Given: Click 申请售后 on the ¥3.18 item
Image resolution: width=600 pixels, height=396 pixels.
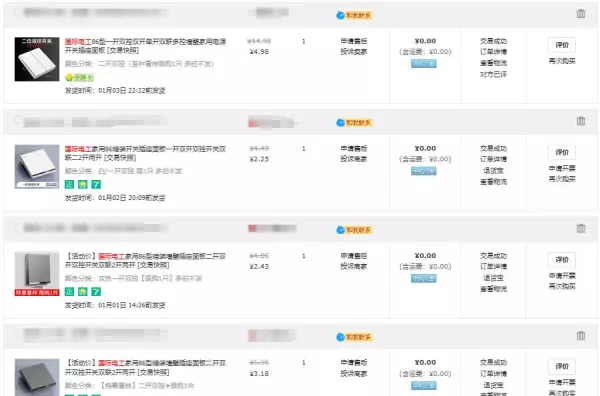Looking at the screenshot, I should coord(354,362).
